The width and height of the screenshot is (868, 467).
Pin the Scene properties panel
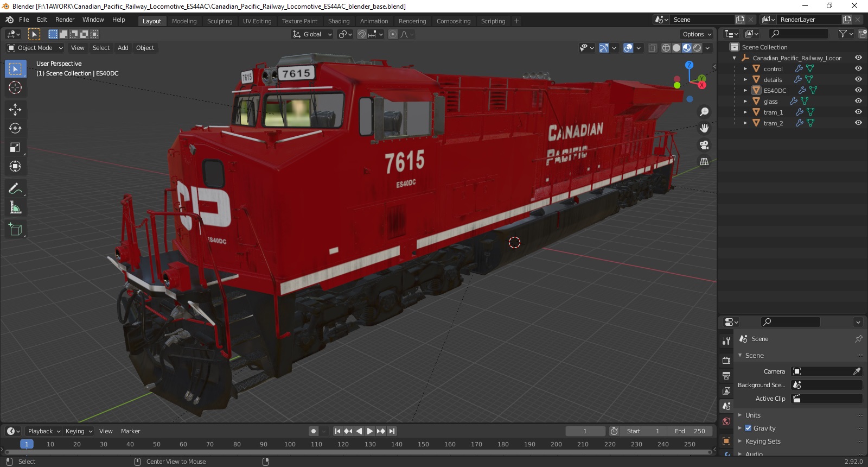(858, 338)
